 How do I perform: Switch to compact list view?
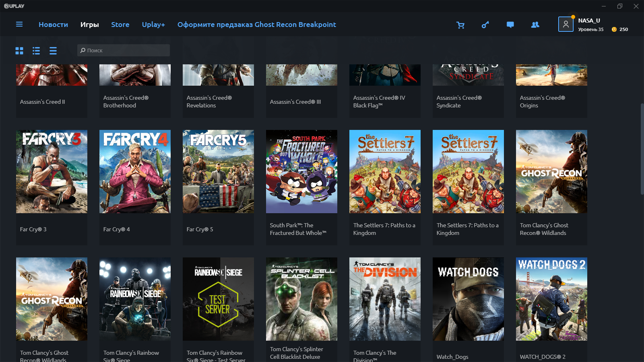(53, 51)
